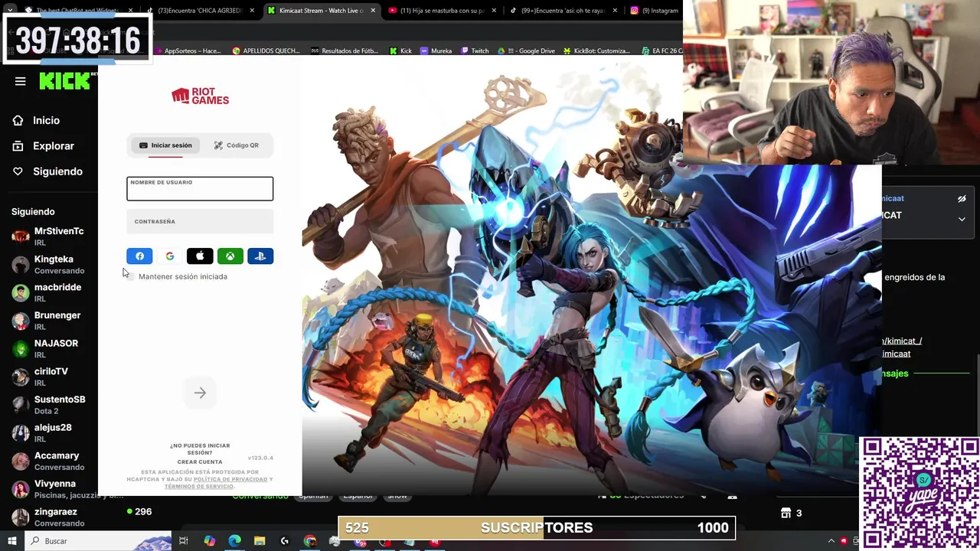Open Kingteka channel avatar
Viewport: 980px width, 551px height.
point(21,265)
